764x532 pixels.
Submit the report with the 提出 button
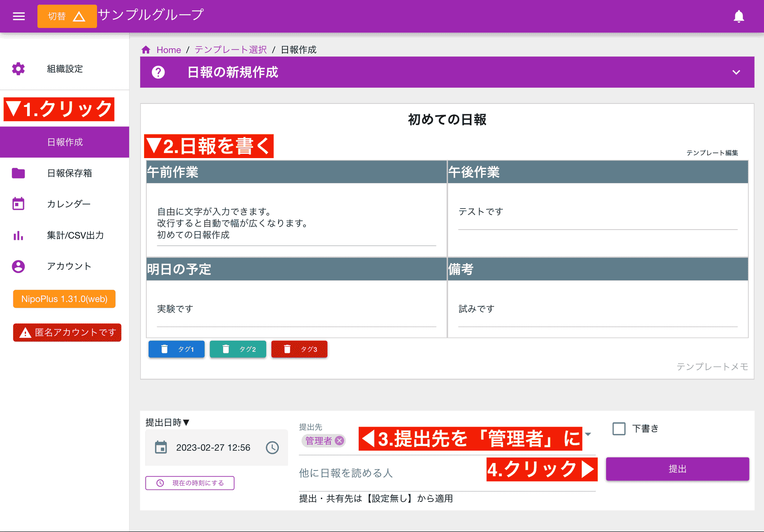[x=677, y=469]
